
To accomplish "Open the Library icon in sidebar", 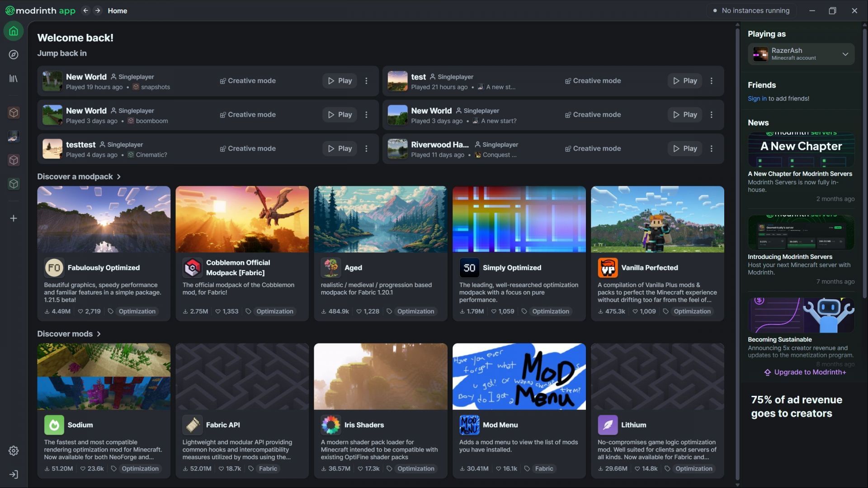I will tap(14, 79).
